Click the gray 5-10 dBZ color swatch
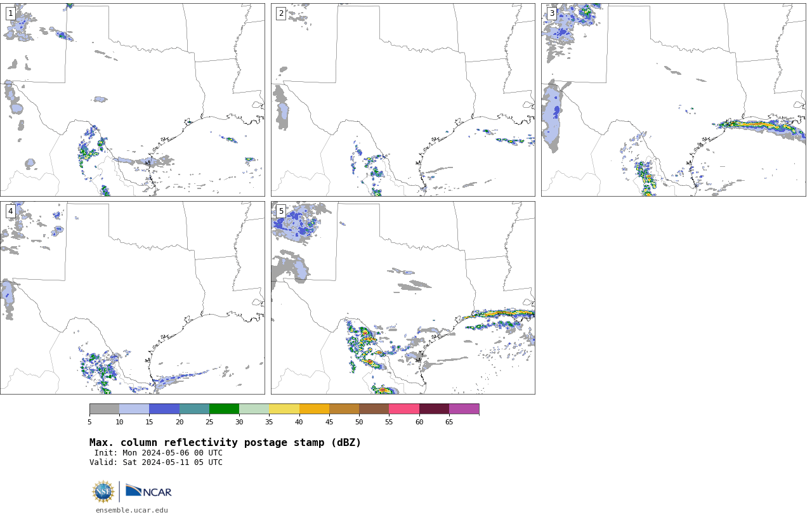 [x=104, y=409]
